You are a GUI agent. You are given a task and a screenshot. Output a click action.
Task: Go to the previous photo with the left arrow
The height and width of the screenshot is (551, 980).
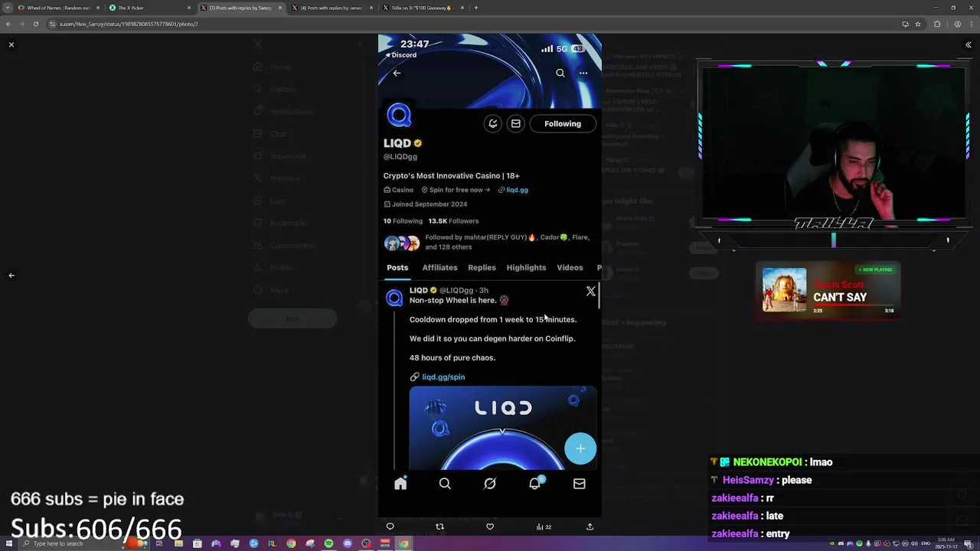11,275
